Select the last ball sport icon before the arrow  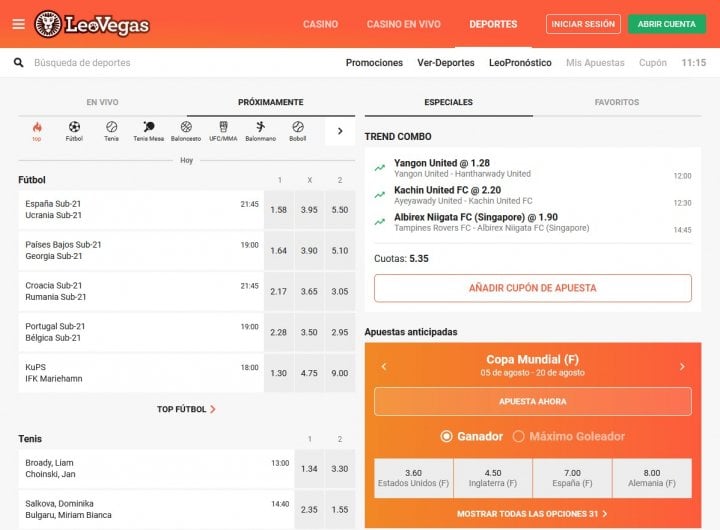pos(298,131)
